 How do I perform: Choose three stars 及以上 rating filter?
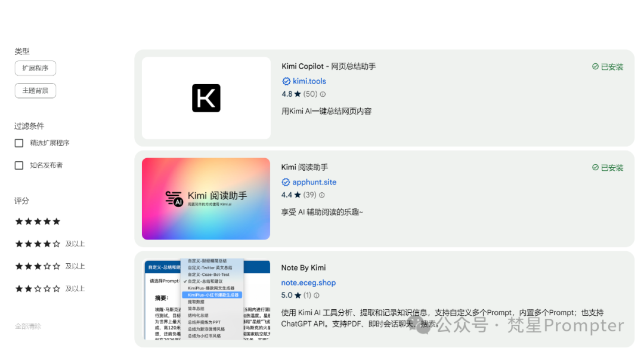38,266
